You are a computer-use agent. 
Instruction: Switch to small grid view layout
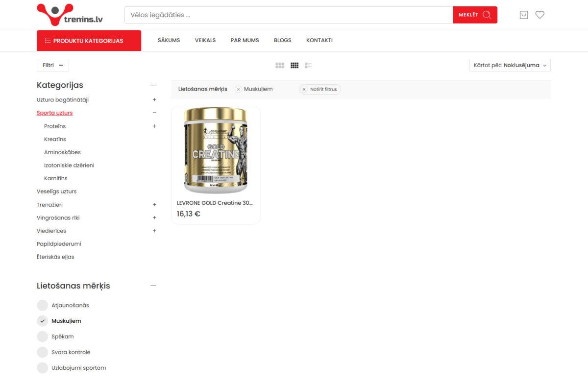294,65
